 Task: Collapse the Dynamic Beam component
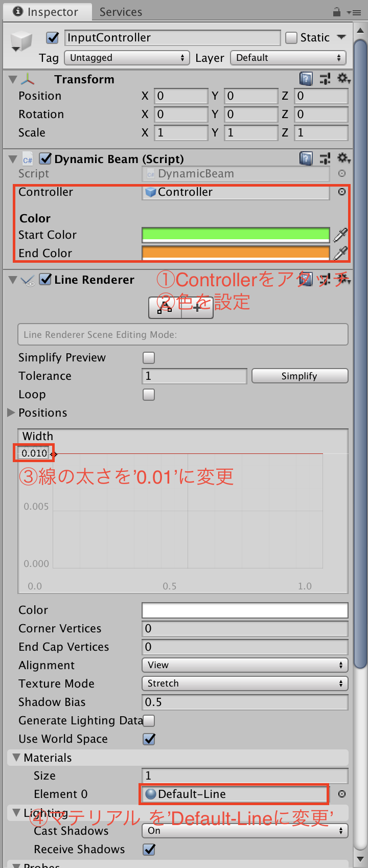coord(13,159)
